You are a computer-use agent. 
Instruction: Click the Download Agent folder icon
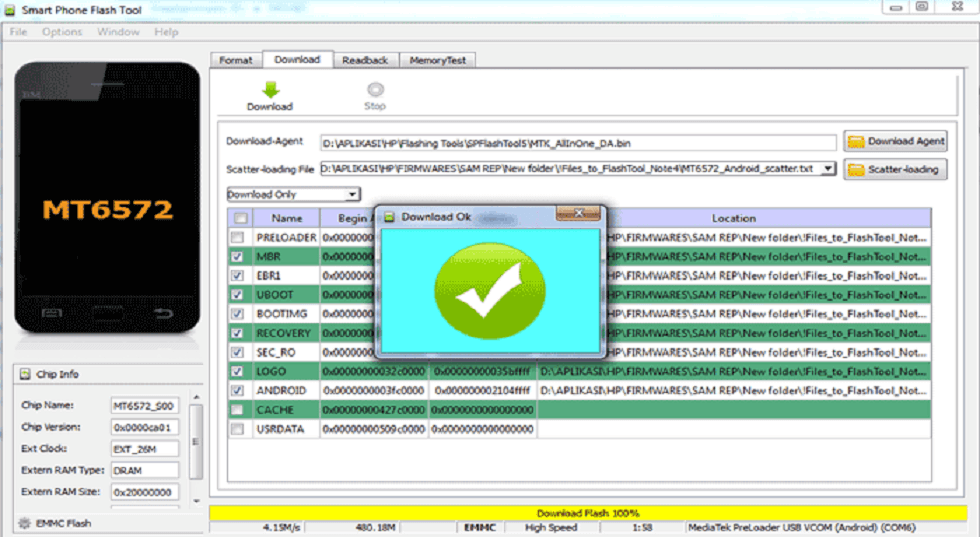coord(856,141)
